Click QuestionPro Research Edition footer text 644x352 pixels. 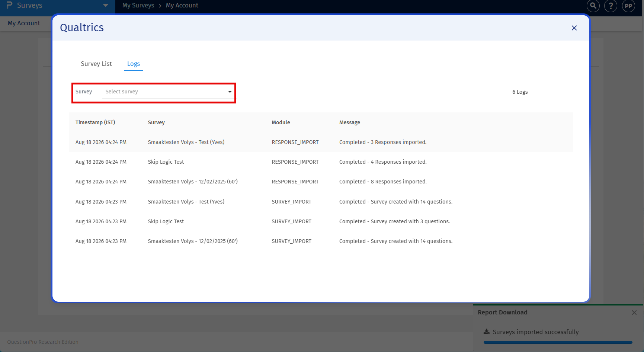pyautogui.click(x=43, y=342)
